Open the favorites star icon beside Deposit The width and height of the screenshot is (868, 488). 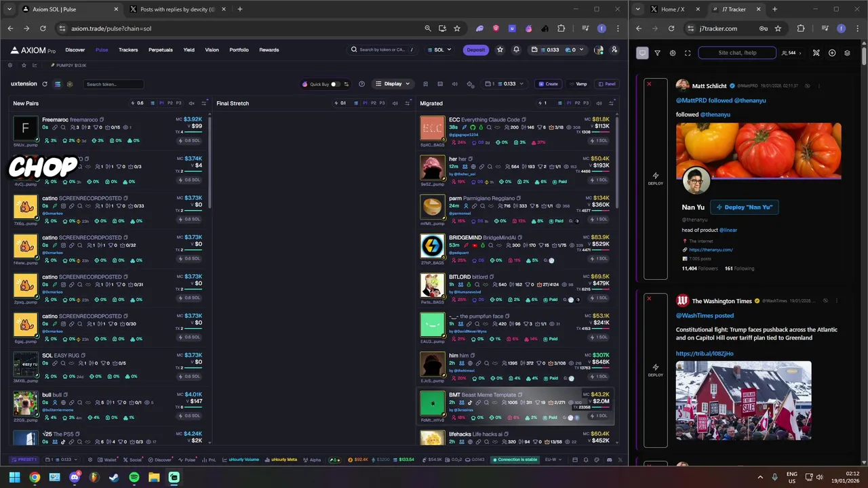[500, 49]
